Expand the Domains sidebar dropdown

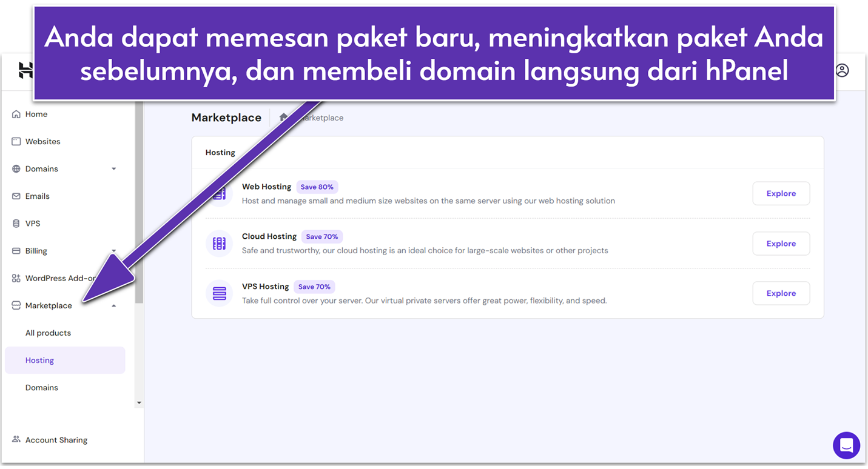click(x=114, y=168)
